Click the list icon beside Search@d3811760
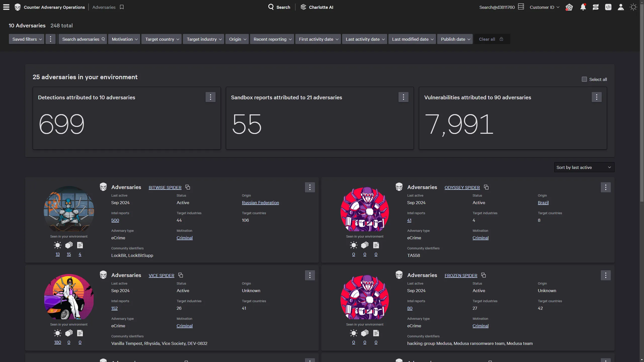Screen dimensions: 644x362 tap(521, 7)
